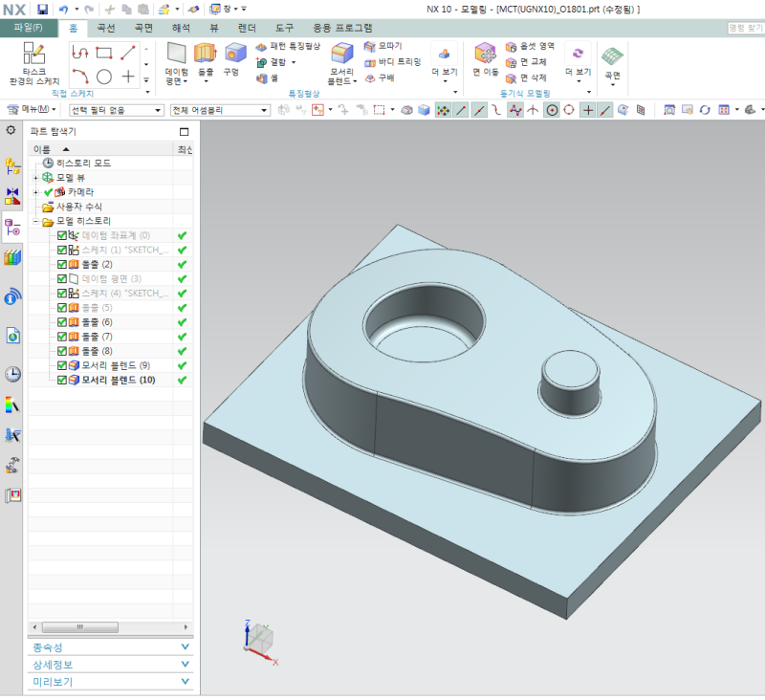Click the 메뉴(M) button
This screenshot has height=700, width=765.
click(34, 110)
